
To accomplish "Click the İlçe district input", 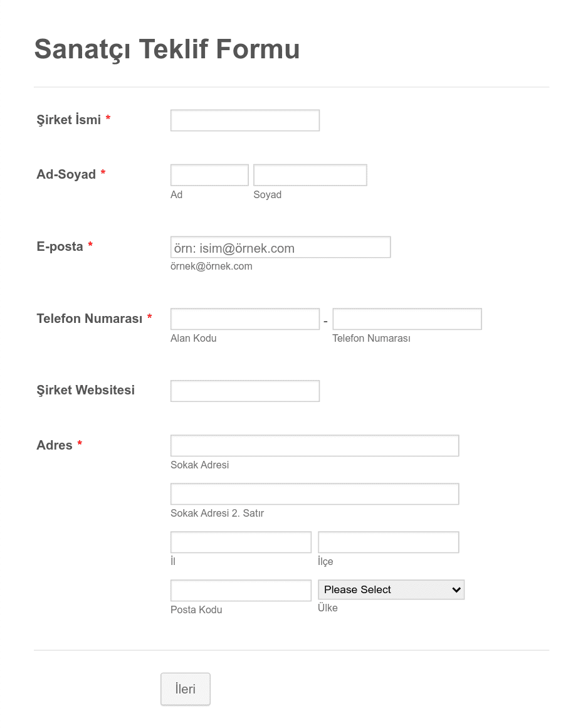I will [x=388, y=542].
